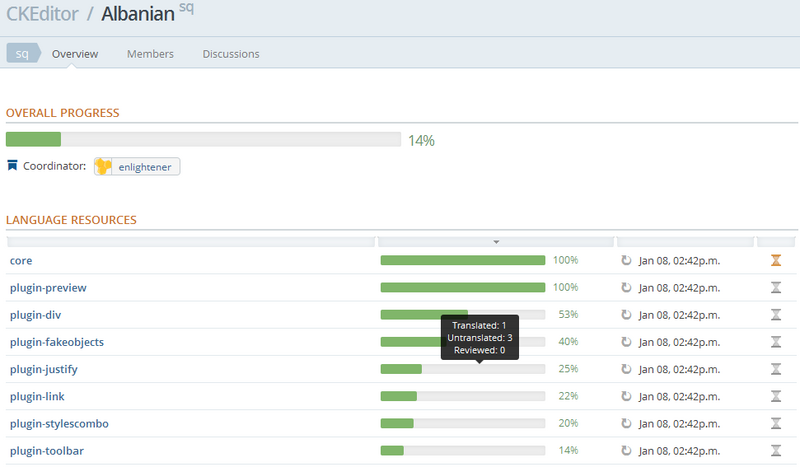Open the plugin-preview resource
The height and width of the screenshot is (467, 800).
48,288
